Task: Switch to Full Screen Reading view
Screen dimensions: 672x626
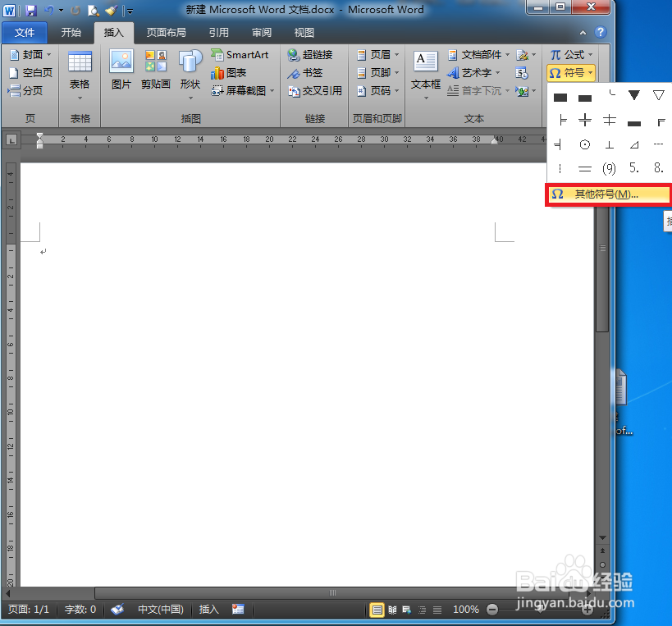Action: point(392,610)
